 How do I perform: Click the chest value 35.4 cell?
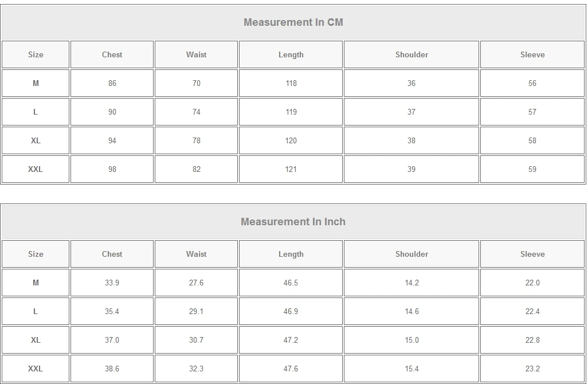[112, 311]
